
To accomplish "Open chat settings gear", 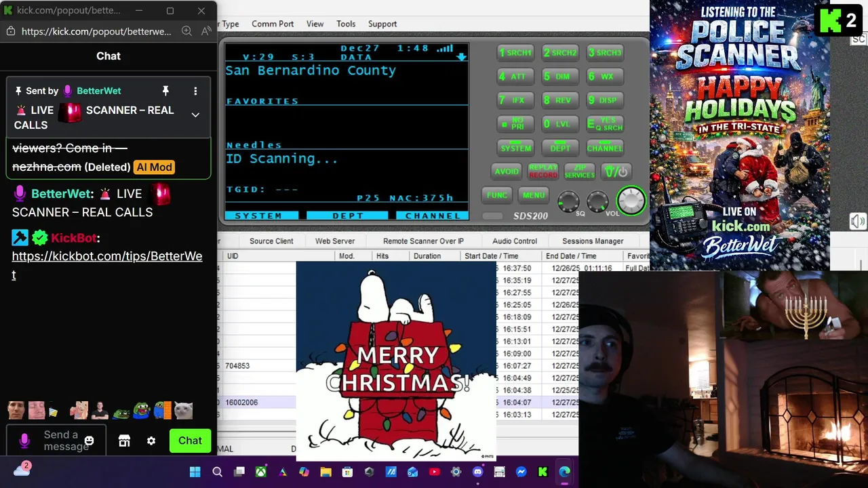I will 151,441.
